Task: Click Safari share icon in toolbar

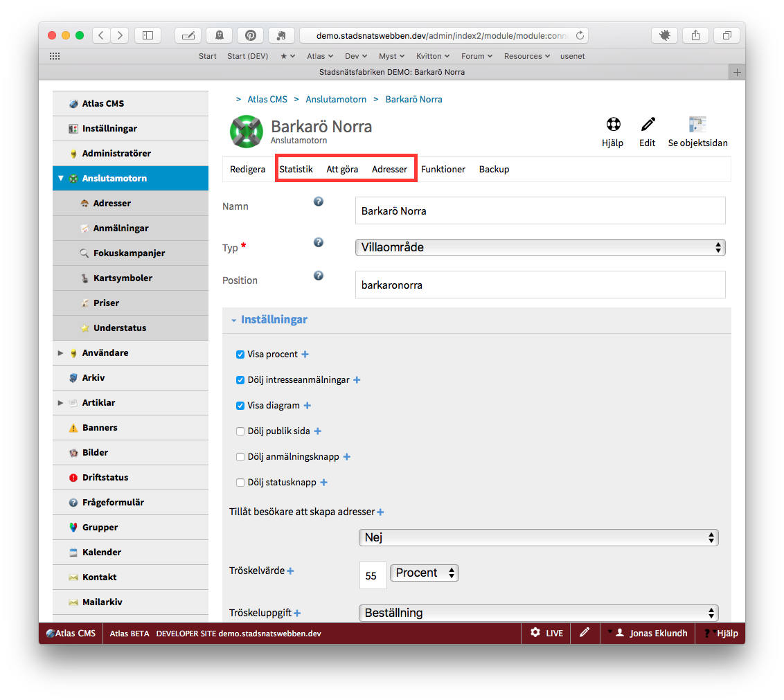Action: pyautogui.click(x=695, y=35)
